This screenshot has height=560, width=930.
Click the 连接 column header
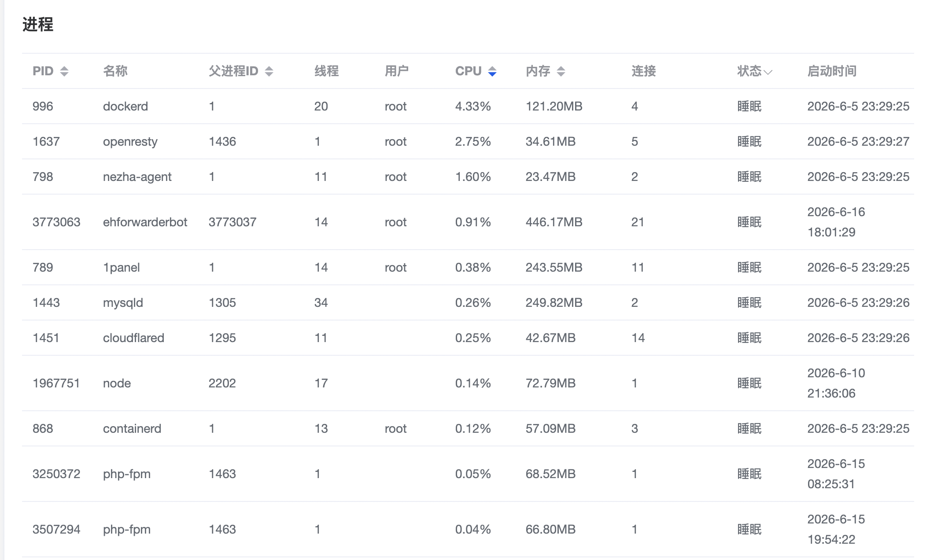coord(643,71)
